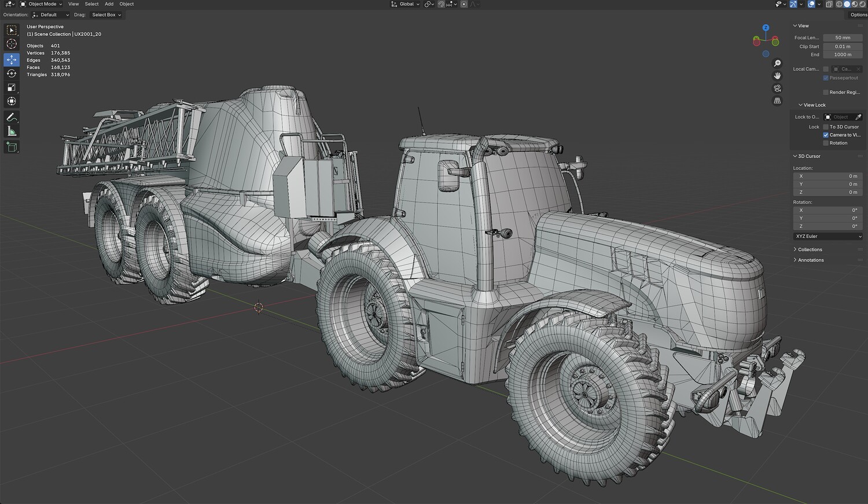Click the blue Z axis on navigation gizmo

(766, 28)
